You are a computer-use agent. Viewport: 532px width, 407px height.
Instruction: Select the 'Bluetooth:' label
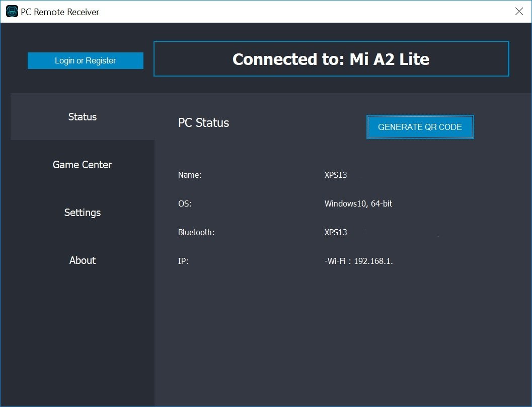(196, 232)
